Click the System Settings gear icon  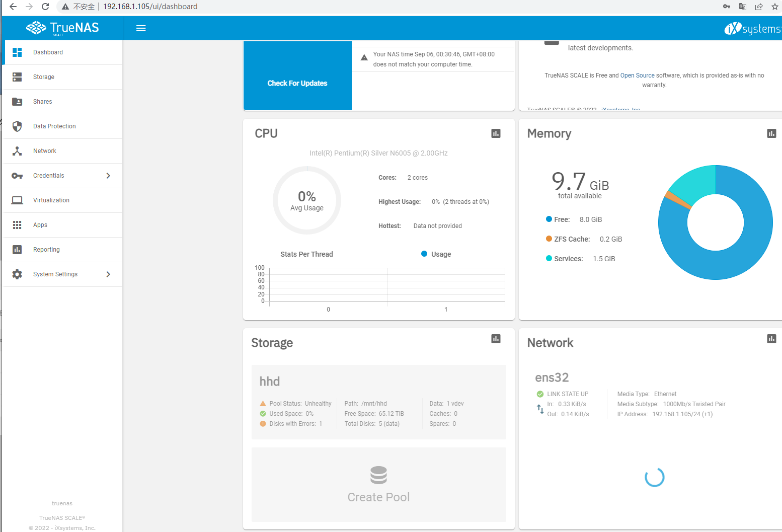[17, 274]
